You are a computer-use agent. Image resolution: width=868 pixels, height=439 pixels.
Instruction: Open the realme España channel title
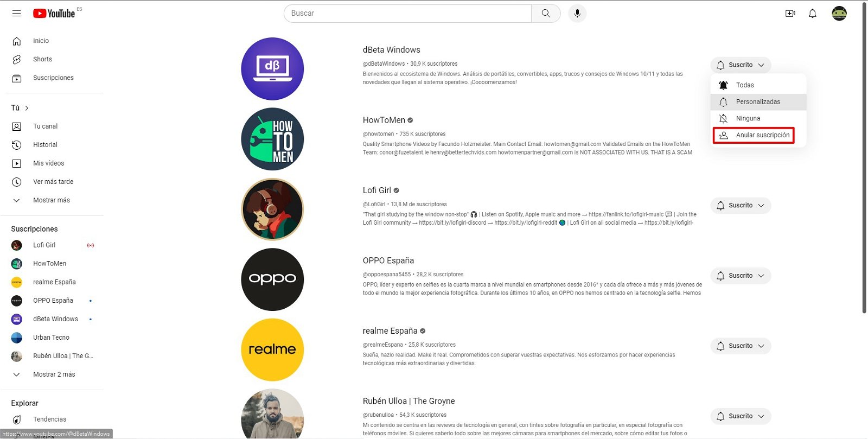pos(390,331)
